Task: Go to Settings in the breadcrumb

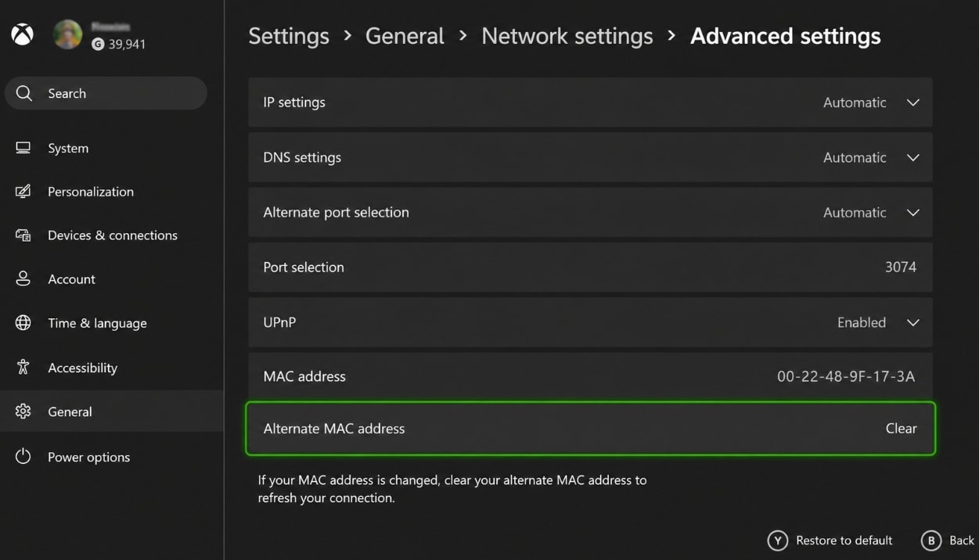Action: click(289, 36)
